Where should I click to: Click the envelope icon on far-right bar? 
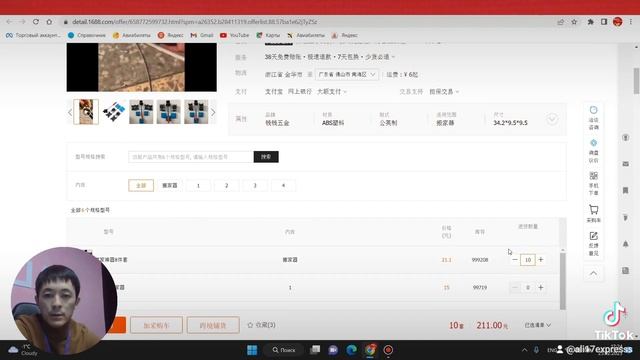point(626,164)
